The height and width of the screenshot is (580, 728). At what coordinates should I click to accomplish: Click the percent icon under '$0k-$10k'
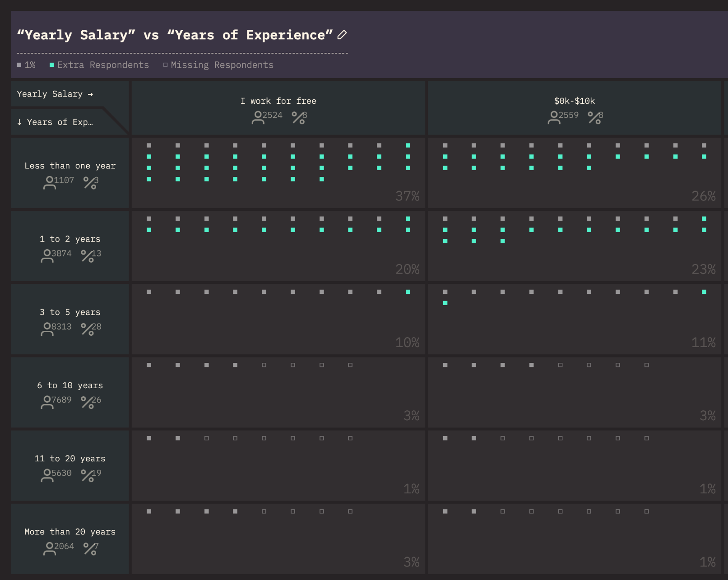click(594, 117)
